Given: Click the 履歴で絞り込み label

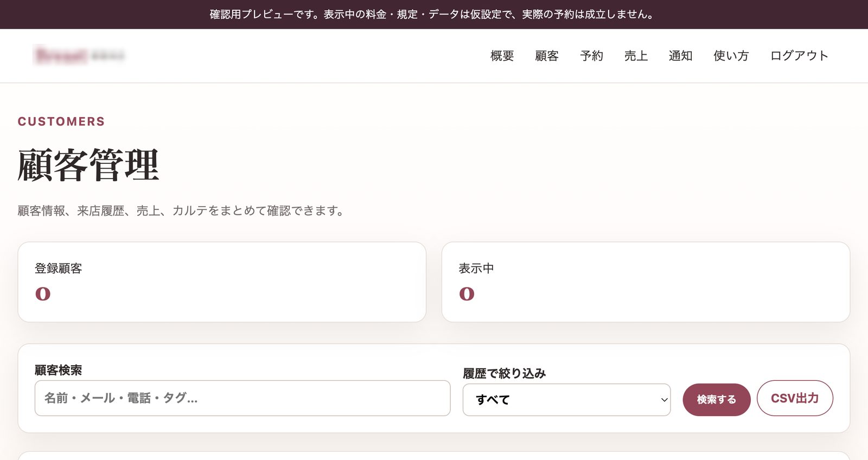Looking at the screenshot, I should tap(505, 373).
